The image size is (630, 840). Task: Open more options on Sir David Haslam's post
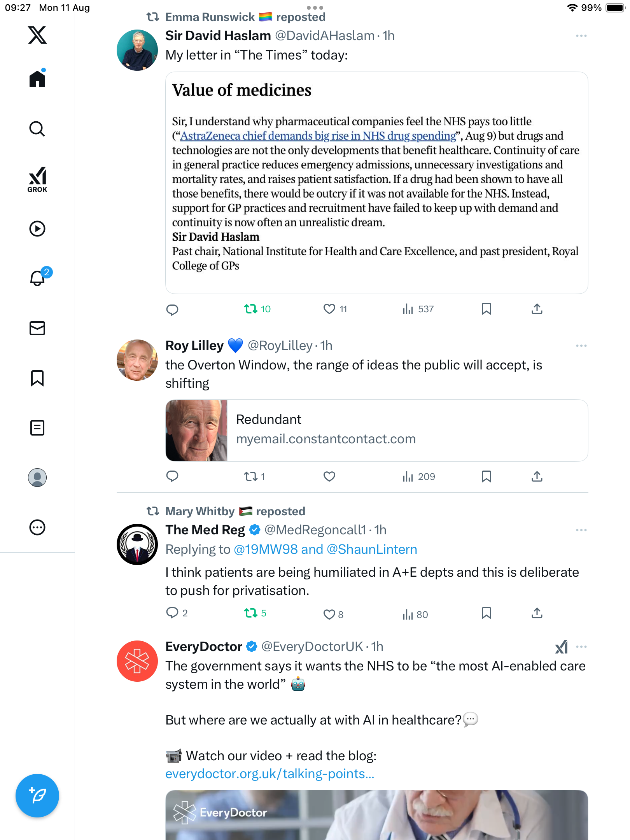581,36
